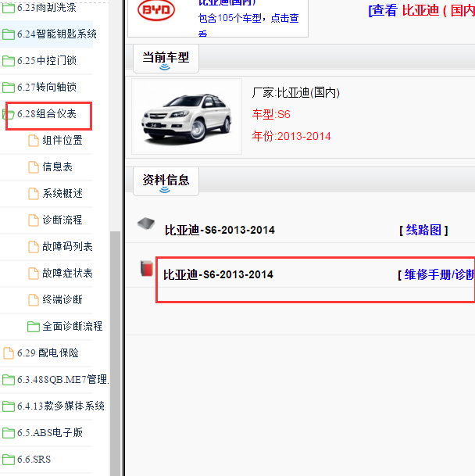Viewport: 475px width, 476px height.
Task: Click page icon beside 系统概述
Action: tap(34, 194)
